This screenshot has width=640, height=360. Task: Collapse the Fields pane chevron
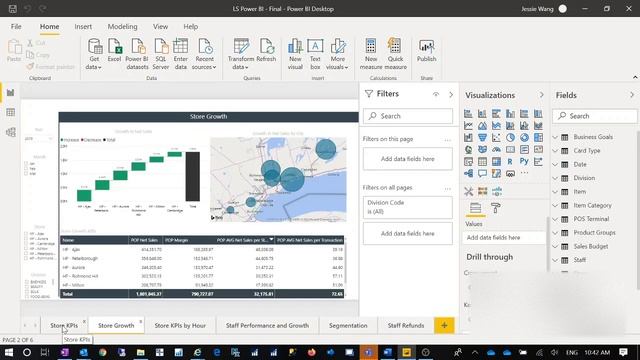tap(632, 95)
